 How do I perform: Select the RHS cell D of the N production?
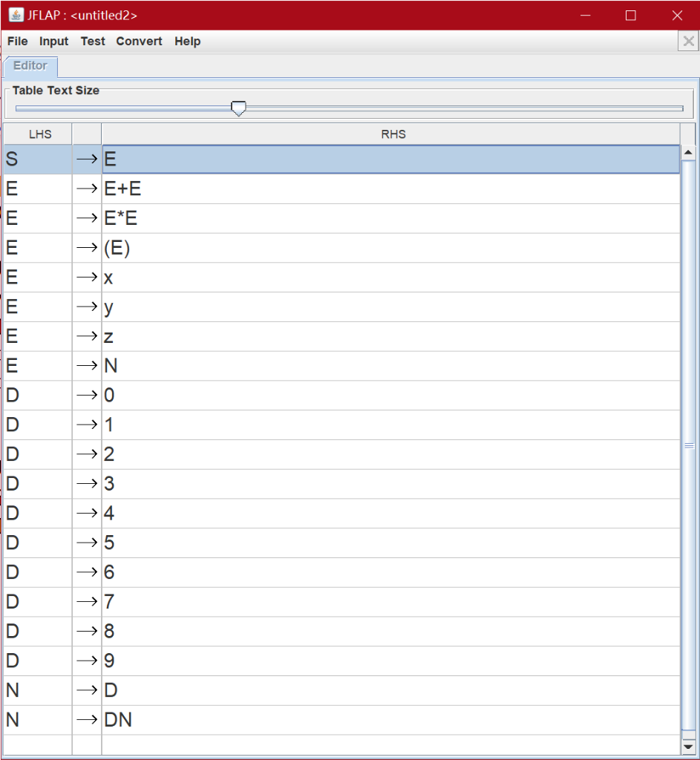click(x=390, y=690)
